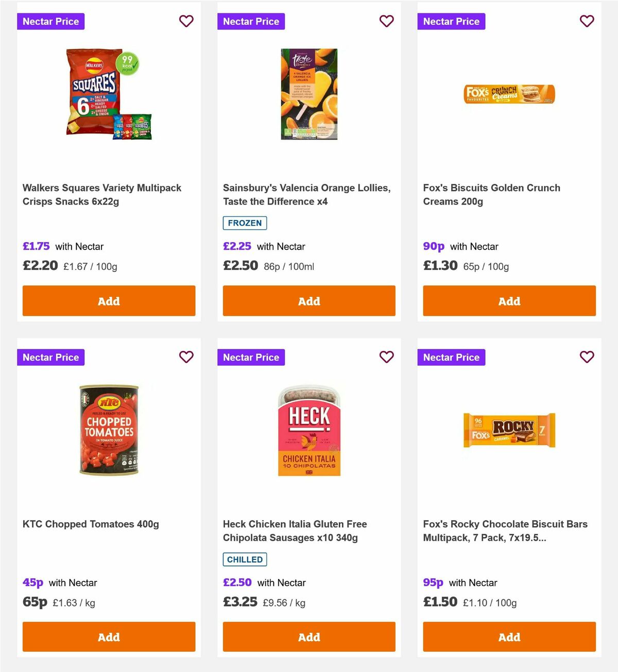Image resolution: width=618 pixels, height=672 pixels.
Task: Click the CHILLED tag on the Heck Chipolatas
Action: (x=245, y=559)
